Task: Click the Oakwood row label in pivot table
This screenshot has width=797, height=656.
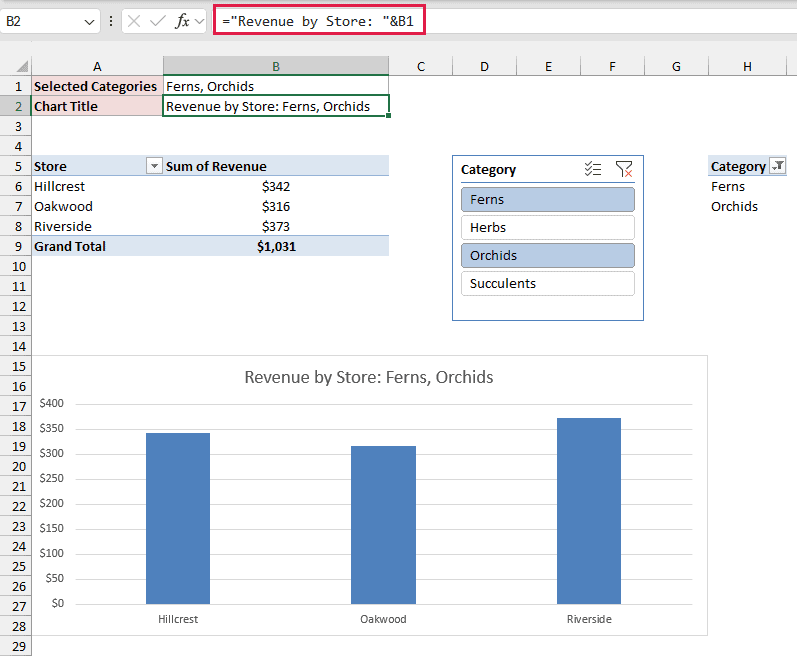Action: coord(97,206)
